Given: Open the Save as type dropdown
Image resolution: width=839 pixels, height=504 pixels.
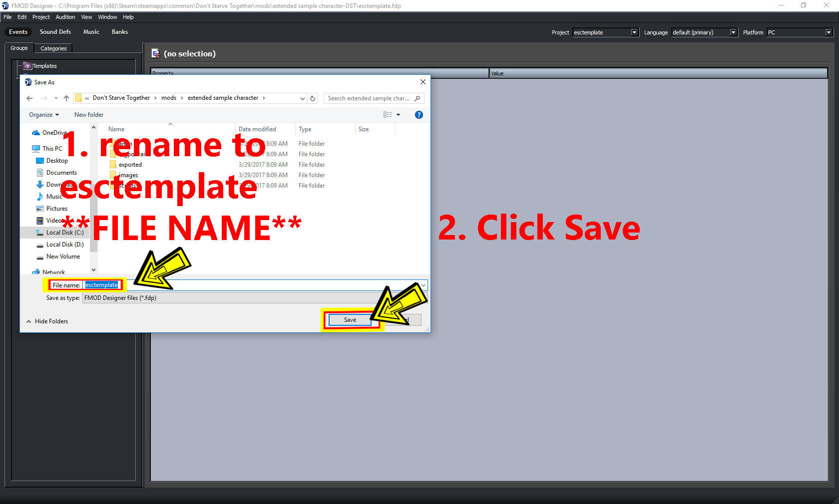Looking at the screenshot, I should 255,298.
